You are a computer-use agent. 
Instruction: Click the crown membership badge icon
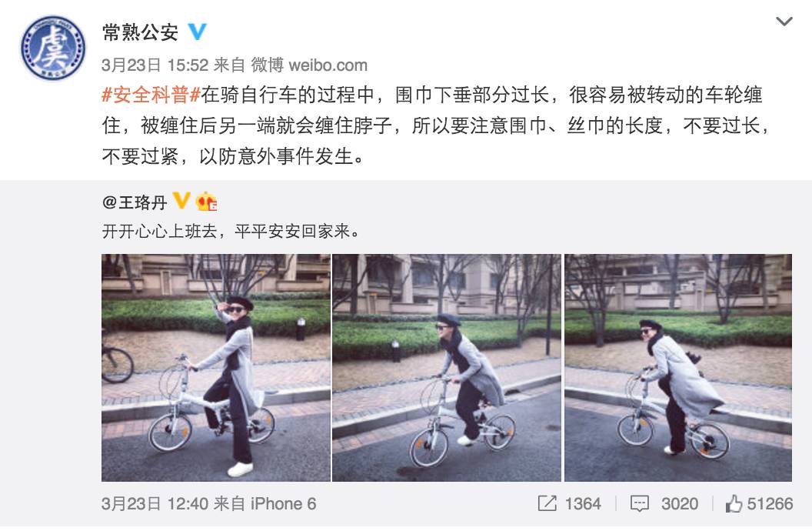click(206, 201)
